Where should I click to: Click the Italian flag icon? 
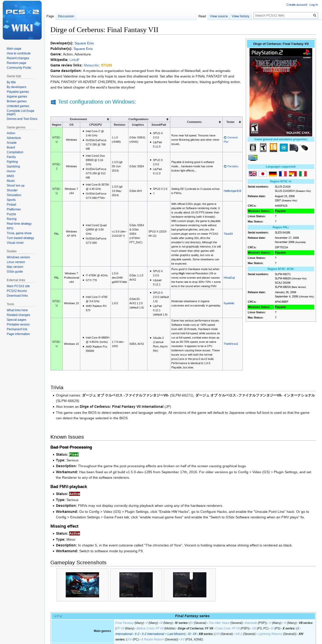click(303, 174)
